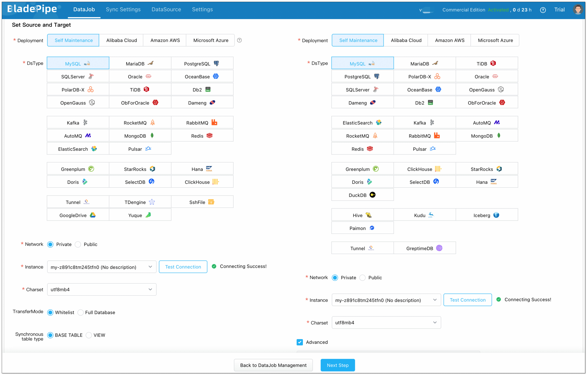Open the target Charset dropdown
This screenshot has width=588, height=376.
coord(386,322)
